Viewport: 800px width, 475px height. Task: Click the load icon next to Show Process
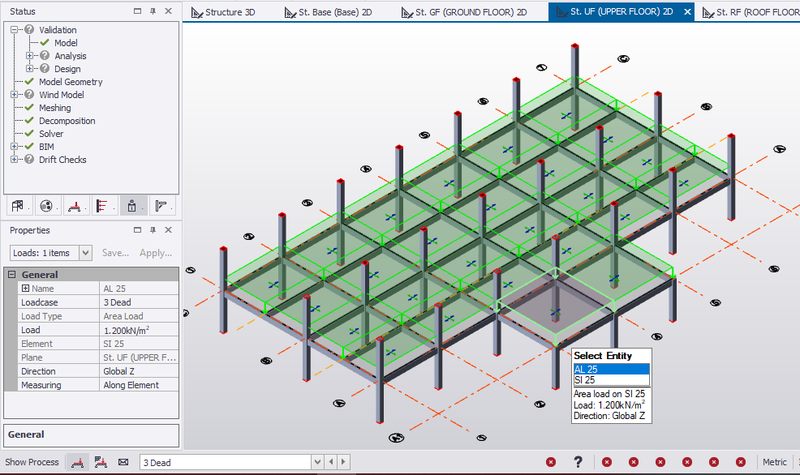[x=78, y=462]
